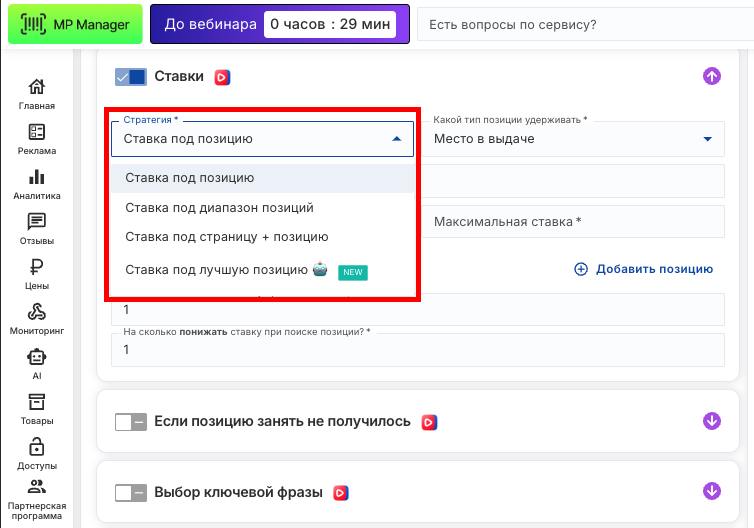Image resolution: width=754 pixels, height=528 pixels.
Task: Play video help next to Ставки
Action: point(222,77)
